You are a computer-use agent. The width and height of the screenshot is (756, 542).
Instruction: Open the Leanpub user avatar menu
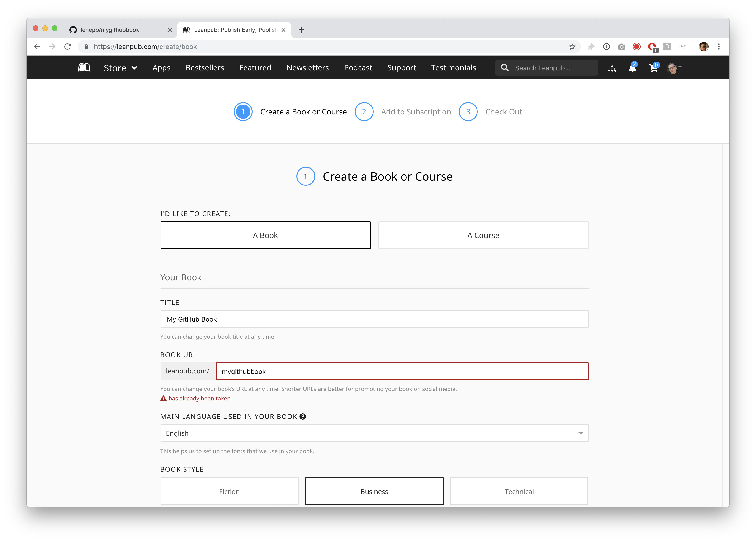[674, 68]
